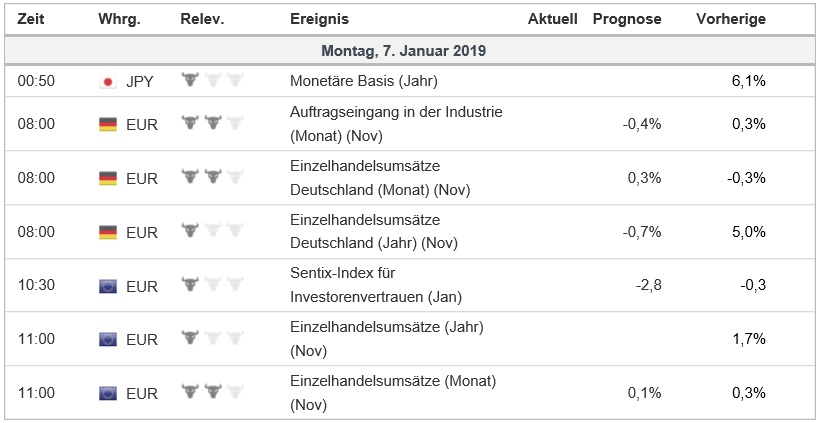Click German flag for Einzelhandelsumsätze Deutschland (Jahr)
This screenshot has width=820, height=423.
pos(108,232)
